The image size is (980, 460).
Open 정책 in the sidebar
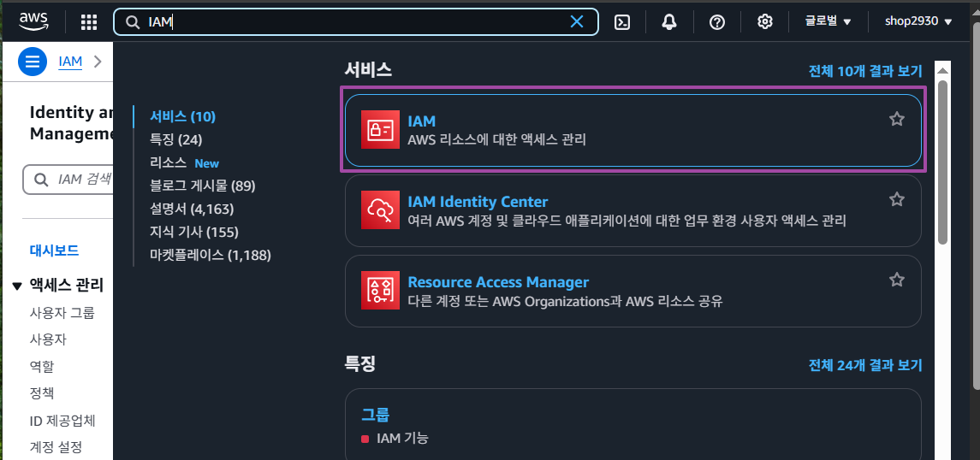tap(42, 393)
